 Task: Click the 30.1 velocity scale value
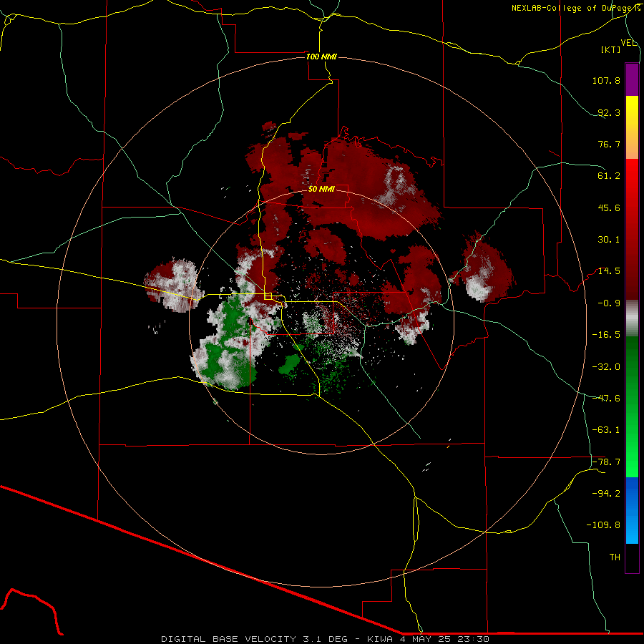(609, 240)
